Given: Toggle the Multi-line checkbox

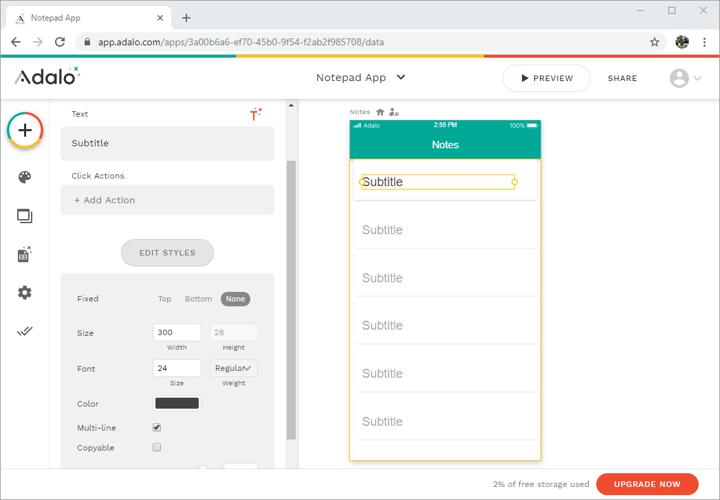Looking at the screenshot, I should pyautogui.click(x=157, y=427).
